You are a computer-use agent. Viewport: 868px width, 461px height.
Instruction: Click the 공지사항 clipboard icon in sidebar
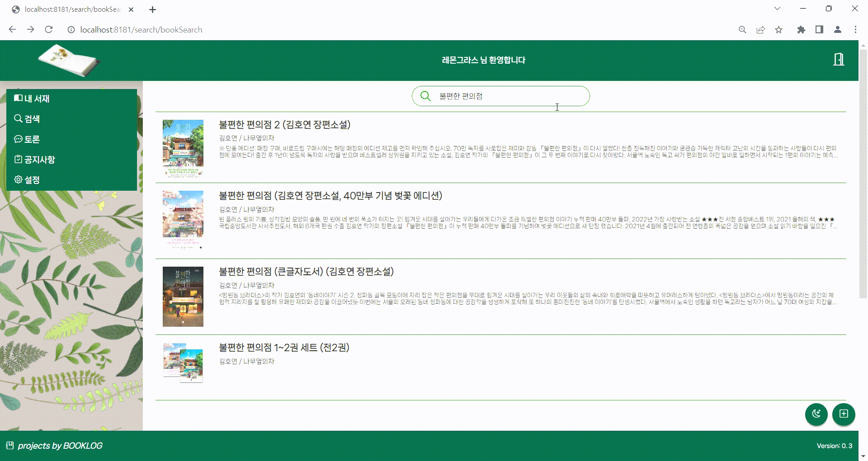(x=19, y=159)
